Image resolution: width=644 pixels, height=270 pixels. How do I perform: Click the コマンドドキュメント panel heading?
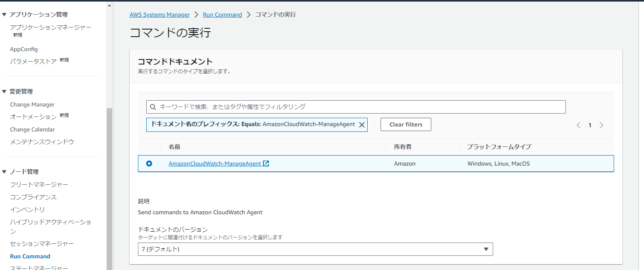[175, 62]
